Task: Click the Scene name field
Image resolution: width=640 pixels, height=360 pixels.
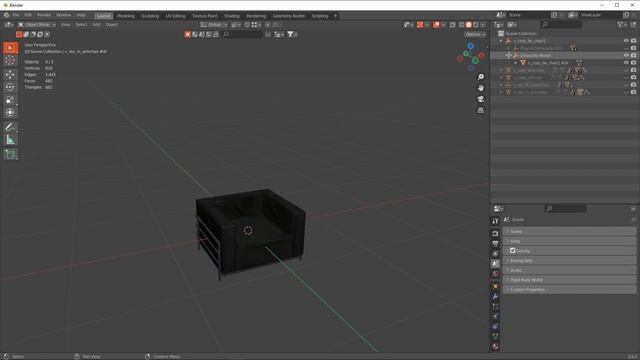Action: (x=529, y=15)
